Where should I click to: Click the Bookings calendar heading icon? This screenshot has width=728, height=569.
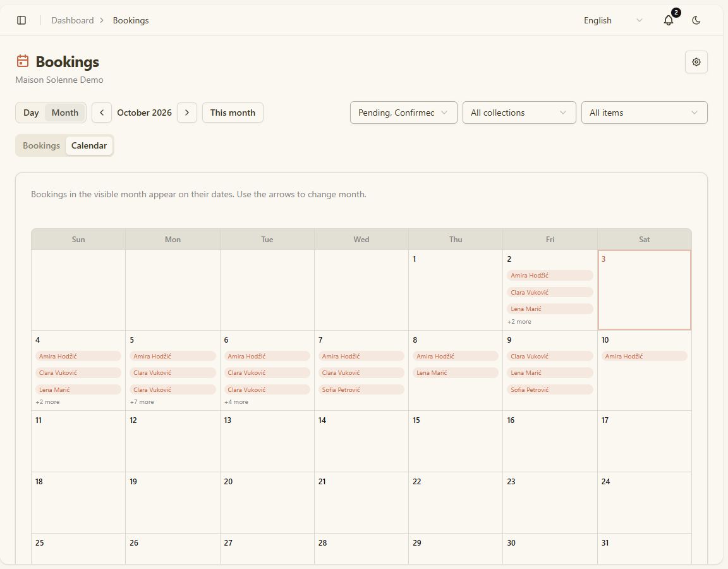(x=22, y=61)
